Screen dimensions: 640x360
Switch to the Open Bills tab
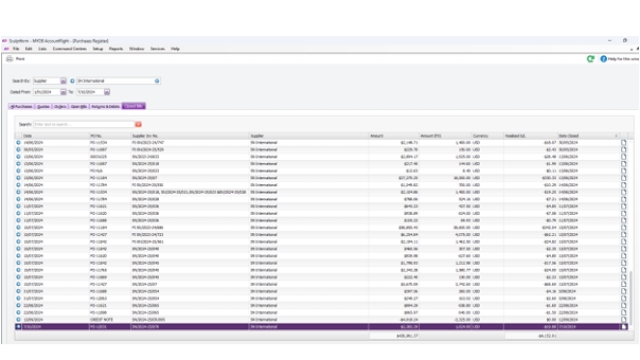click(x=79, y=107)
